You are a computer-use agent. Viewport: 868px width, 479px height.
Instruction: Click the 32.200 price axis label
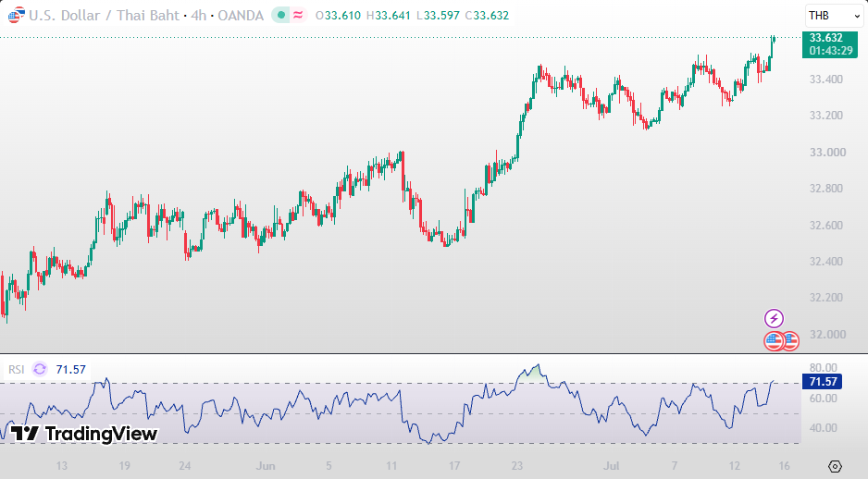[826, 298]
